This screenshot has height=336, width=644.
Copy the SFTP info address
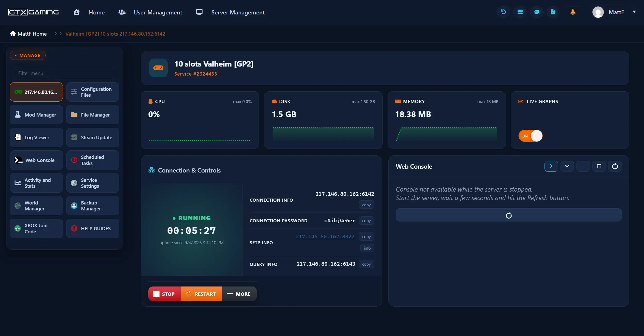pos(366,236)
